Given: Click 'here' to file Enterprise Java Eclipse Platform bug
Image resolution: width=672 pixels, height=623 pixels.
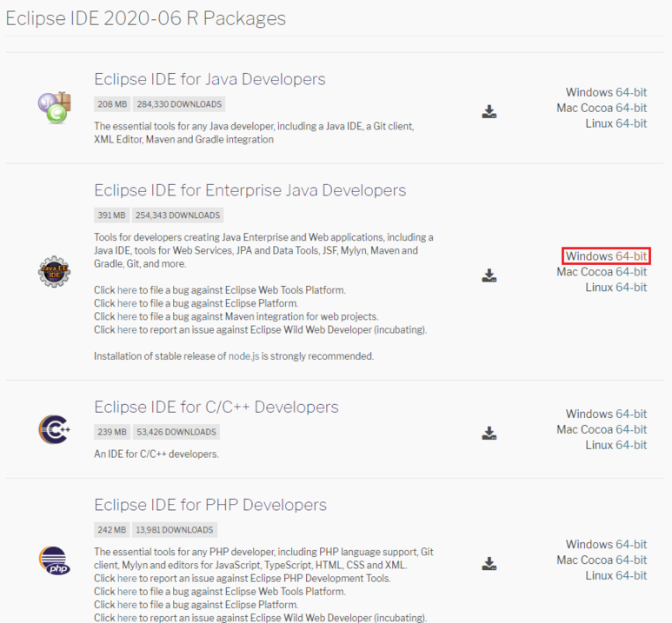Looking at the screenshot, I should tap(127, 303).
